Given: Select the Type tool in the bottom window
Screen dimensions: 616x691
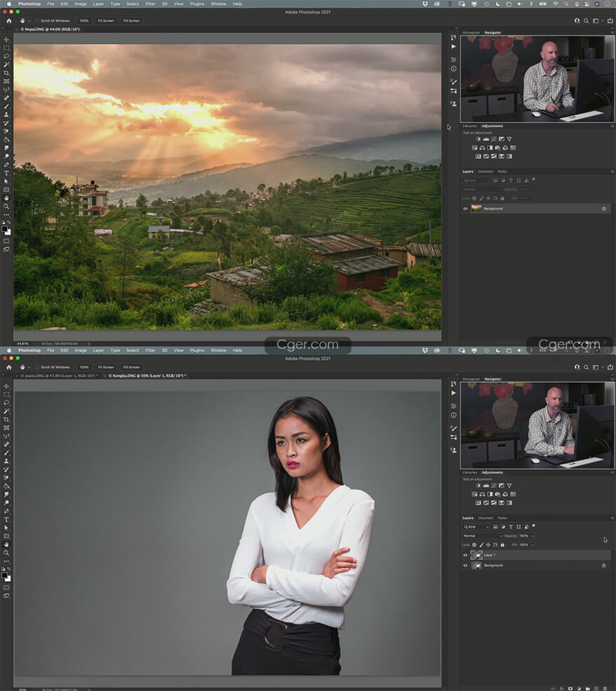Looking at the screenshot, I should 6,519.
